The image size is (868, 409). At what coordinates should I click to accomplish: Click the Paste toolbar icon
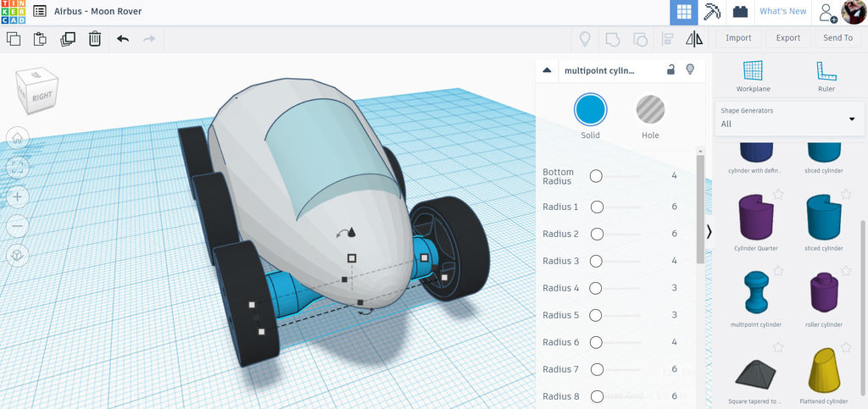(x=40, y=39)
